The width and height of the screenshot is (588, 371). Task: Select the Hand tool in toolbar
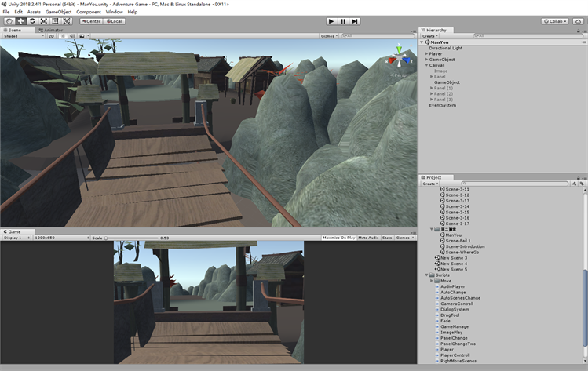(x=9, y=21)
